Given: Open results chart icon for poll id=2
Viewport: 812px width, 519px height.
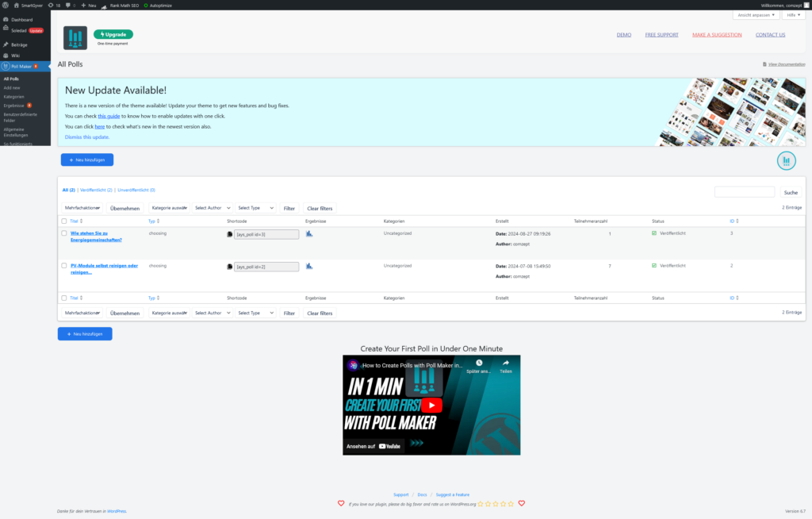Looking at the screenshot, I should pyautogui.click(x=309, y=266).
